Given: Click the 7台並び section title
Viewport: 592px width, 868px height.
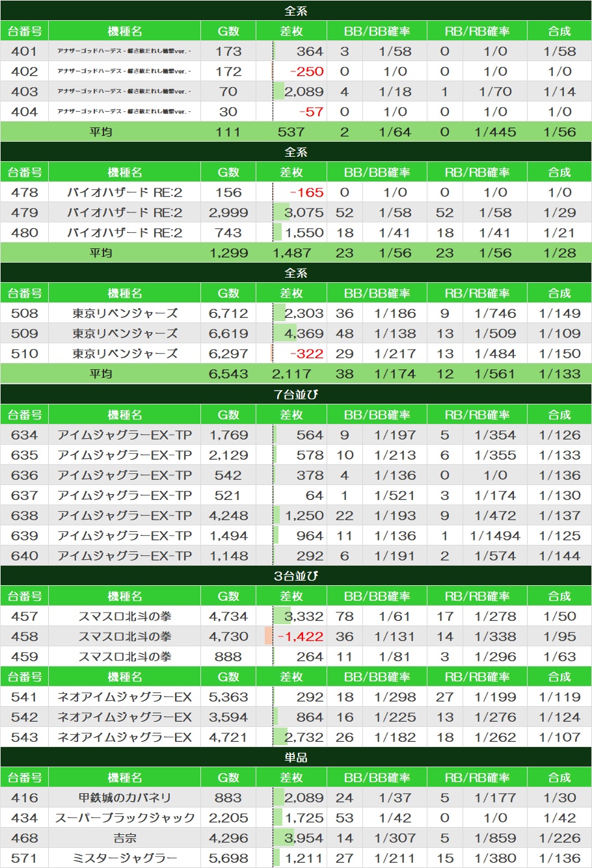Looking at the screenshot, I should pyautogui.click(x=296, y=395).
